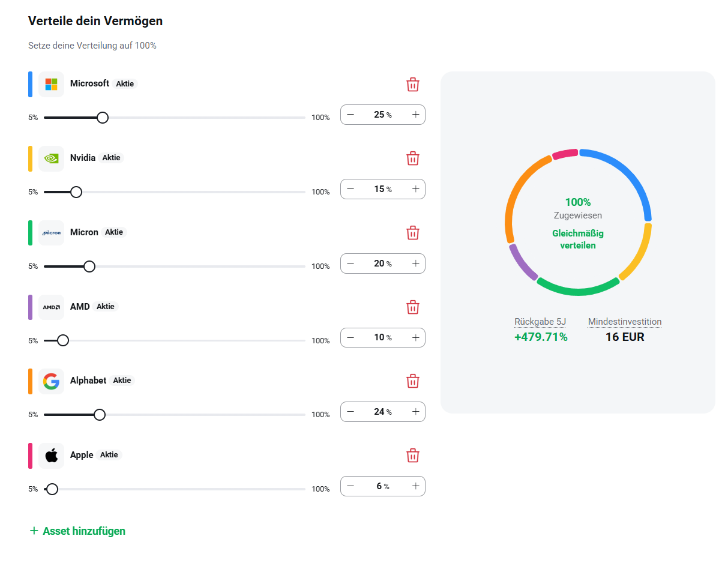
Task: Click the Micron slider handle
Action: tap(89, 266)
